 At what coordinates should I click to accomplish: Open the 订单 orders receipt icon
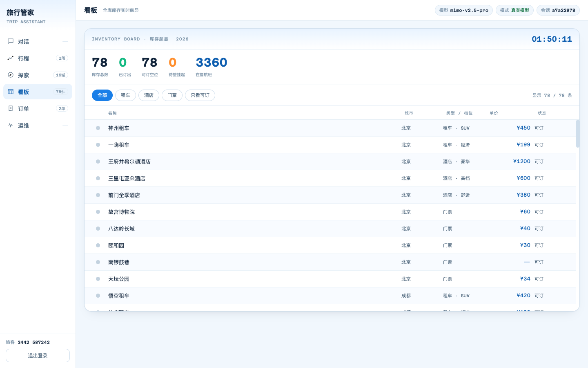(x=11, y=108)
